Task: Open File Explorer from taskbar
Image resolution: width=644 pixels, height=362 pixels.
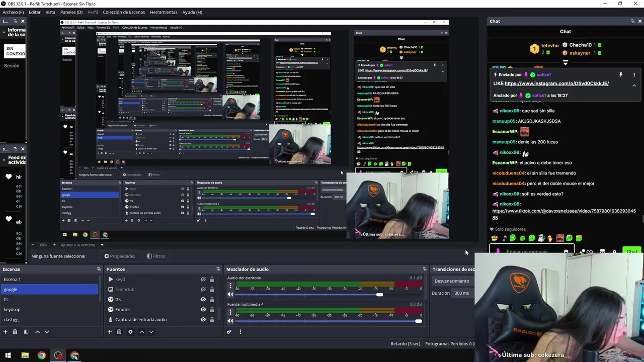Action: [x=25, y=355]
